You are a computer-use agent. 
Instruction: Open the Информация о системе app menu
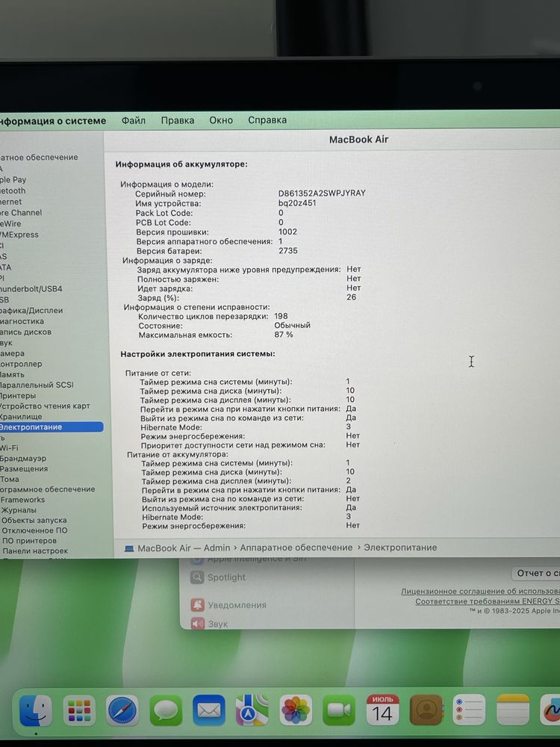pos(53,120)
